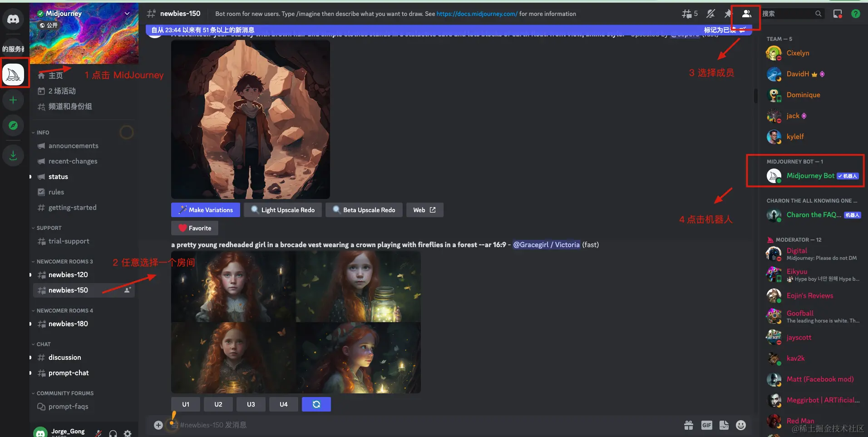Open the Web link button

[425, 210]
